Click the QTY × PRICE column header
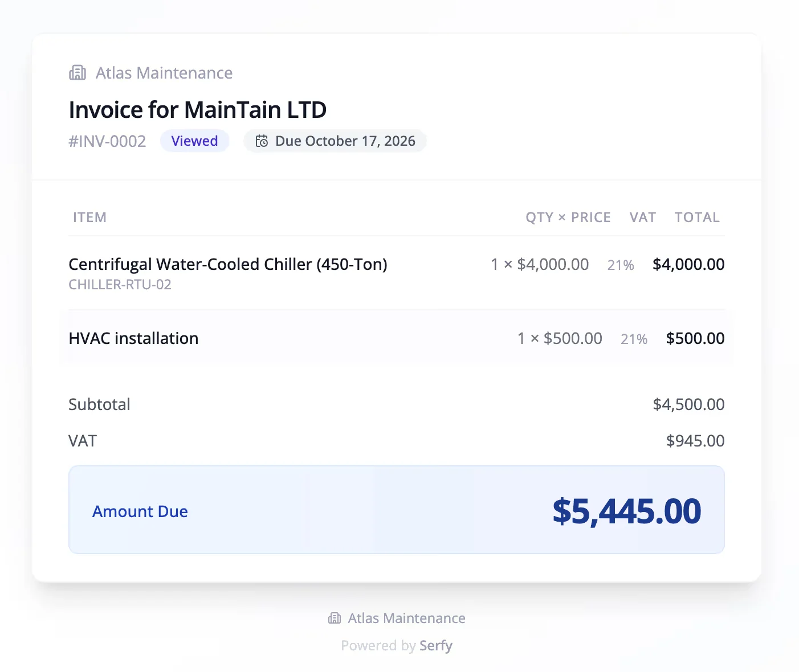The width and height of the screenshot is (799, 672). click(x=568, y=218)
